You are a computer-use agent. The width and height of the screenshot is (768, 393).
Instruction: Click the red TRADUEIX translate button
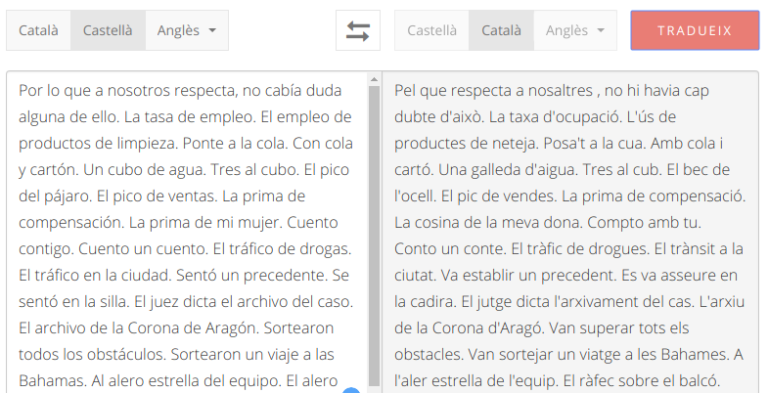[x=695, y=30]
